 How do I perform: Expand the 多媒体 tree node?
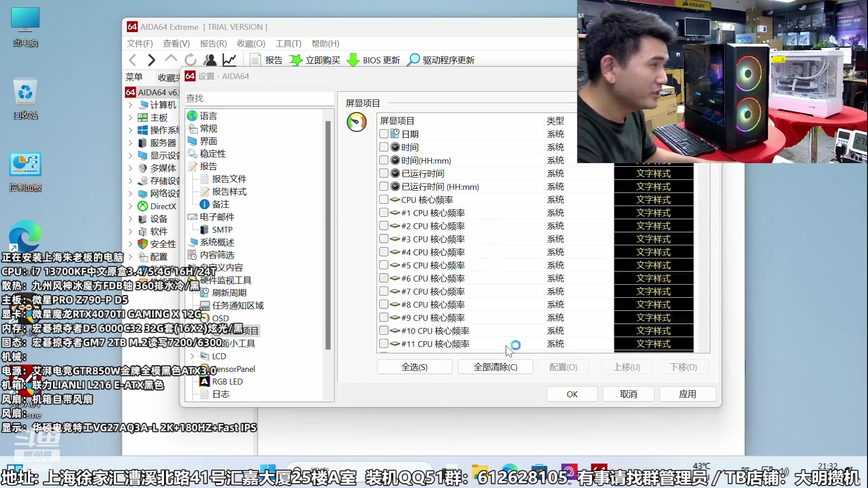(x=131, y=168)
